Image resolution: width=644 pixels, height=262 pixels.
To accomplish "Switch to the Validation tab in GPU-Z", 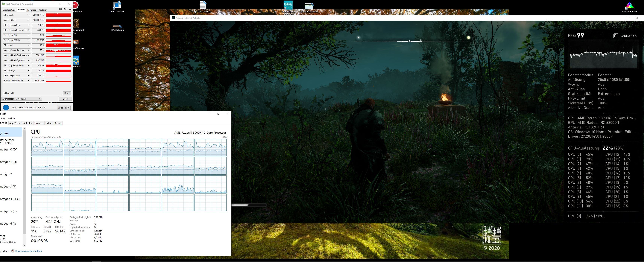I will [43, 10].
